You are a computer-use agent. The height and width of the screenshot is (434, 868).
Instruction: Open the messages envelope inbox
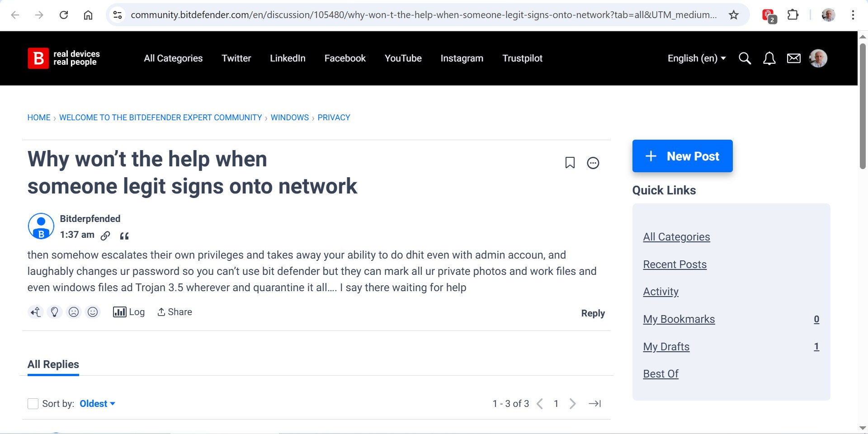[794, 58]
